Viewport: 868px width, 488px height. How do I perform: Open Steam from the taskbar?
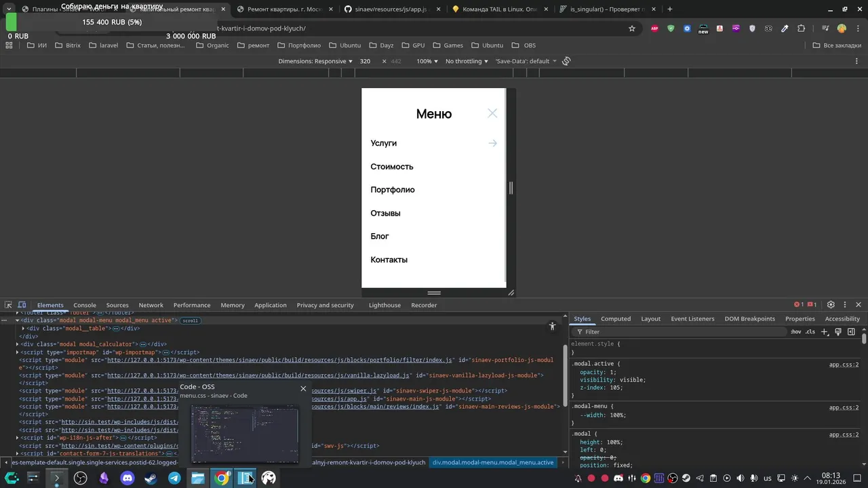tap(151, 478)
